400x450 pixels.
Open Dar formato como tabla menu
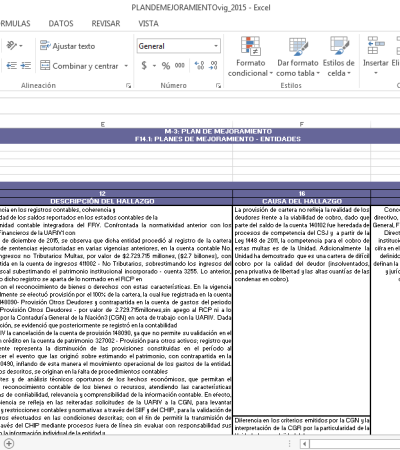(x=298, y=57)
